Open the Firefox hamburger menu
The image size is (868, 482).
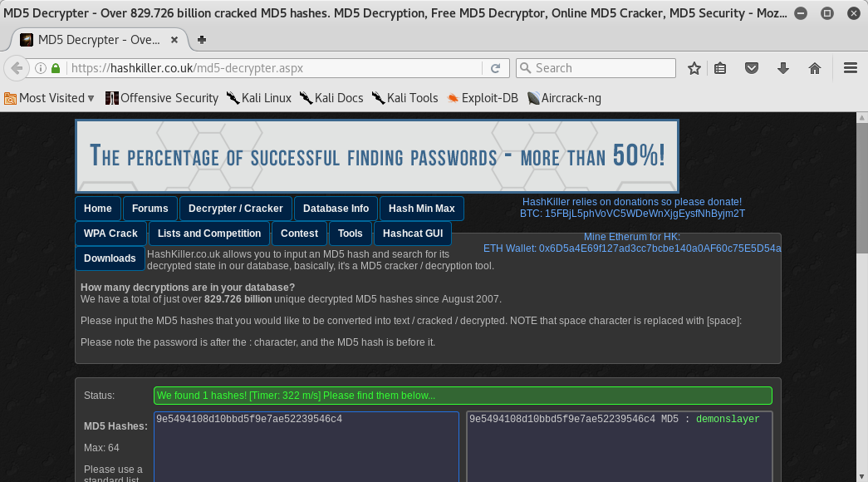(850, 68)
